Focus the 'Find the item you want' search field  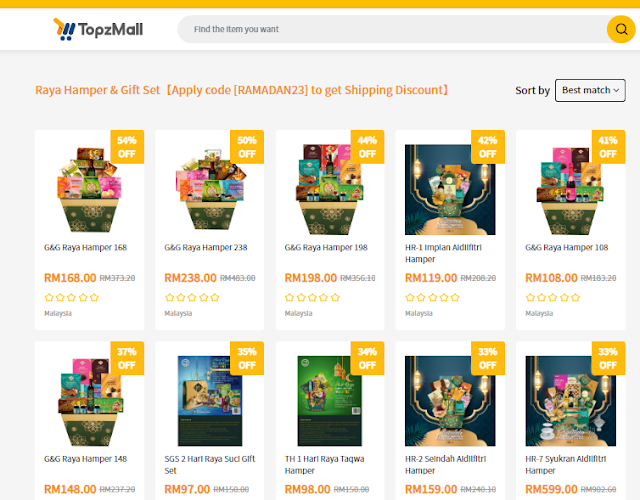[x=392, y=29]
